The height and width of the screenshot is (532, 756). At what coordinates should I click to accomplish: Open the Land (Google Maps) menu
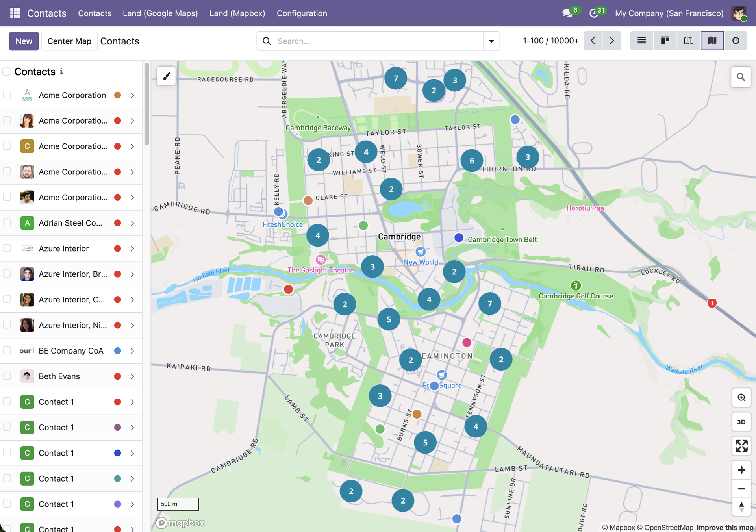click(160, 13)
